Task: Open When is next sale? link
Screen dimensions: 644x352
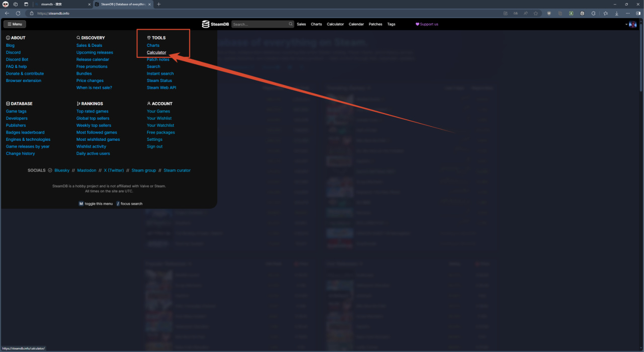Action: click(94, 87)
